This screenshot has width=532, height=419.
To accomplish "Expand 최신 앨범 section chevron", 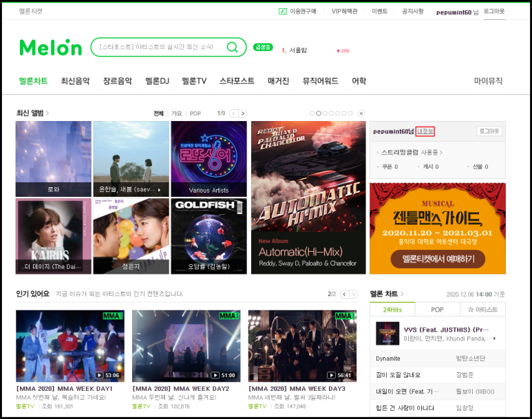I will (47, 113).
